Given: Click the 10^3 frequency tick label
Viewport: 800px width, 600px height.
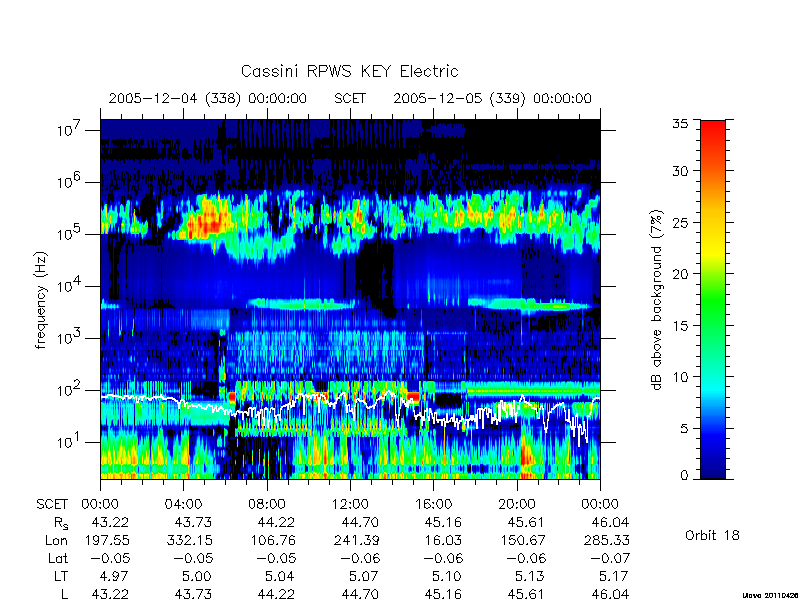Looking at the screenshot, I should coord(70,338).
